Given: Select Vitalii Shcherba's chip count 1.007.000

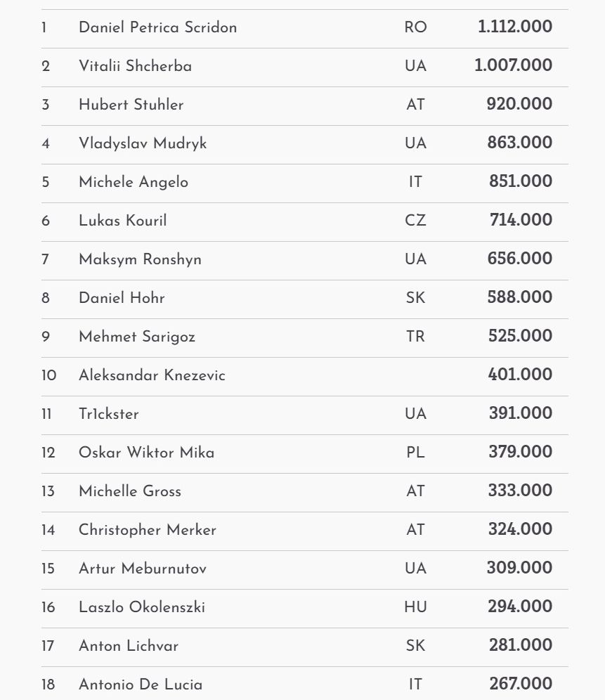Looking at the screenshot, I should 513,65.
